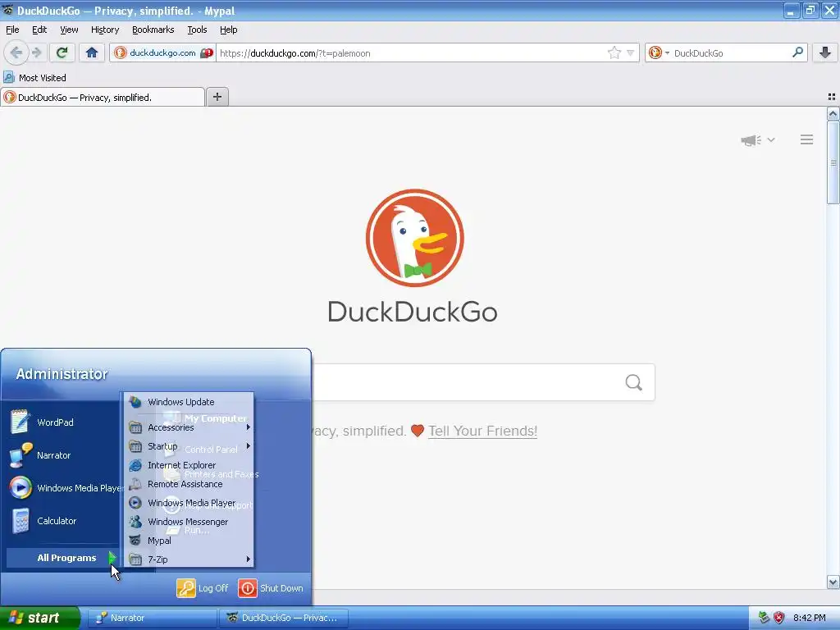Viewport: 840px width, 630px height.
Task: Click the Most Visited bookmarks icon
Action: click(x=9, y=78)
